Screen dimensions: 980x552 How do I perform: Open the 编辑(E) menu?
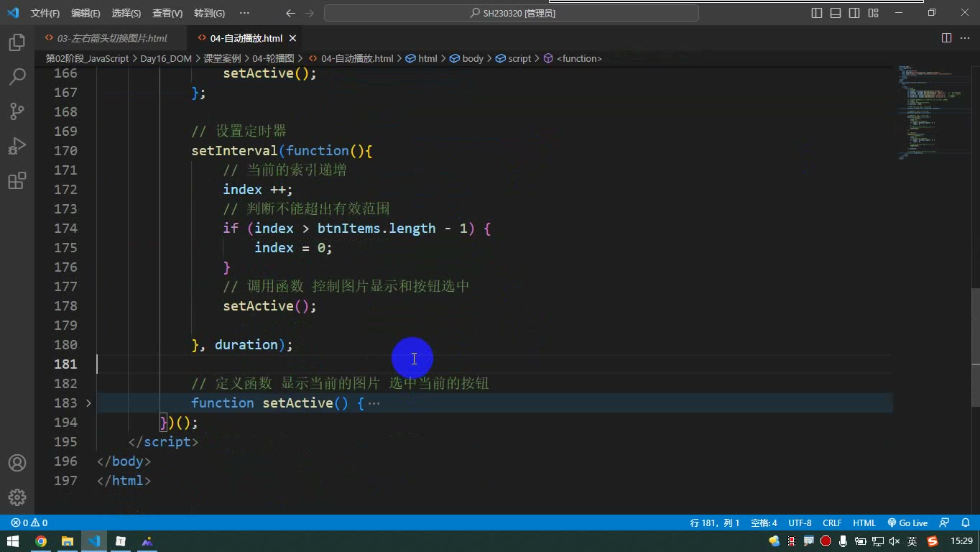[85, 13]
